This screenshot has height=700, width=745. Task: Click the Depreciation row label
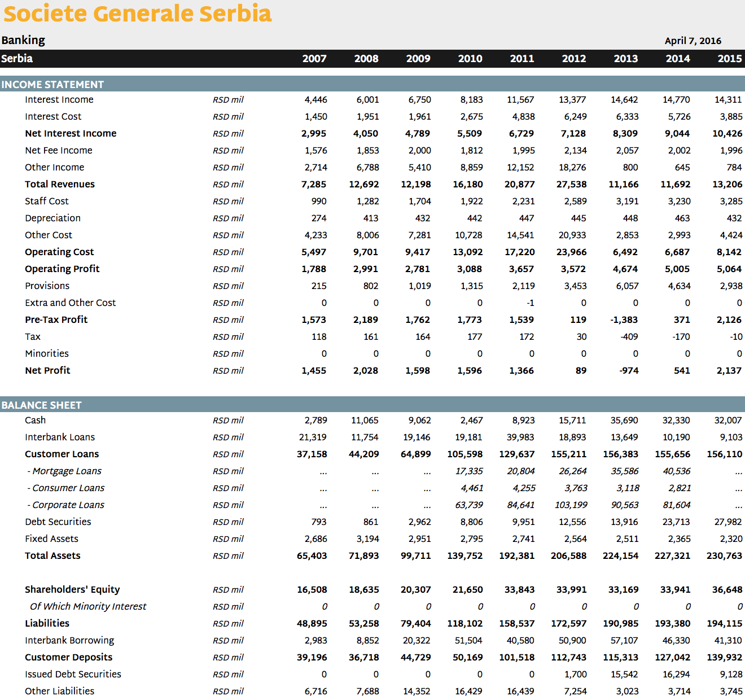pos(52,218)
